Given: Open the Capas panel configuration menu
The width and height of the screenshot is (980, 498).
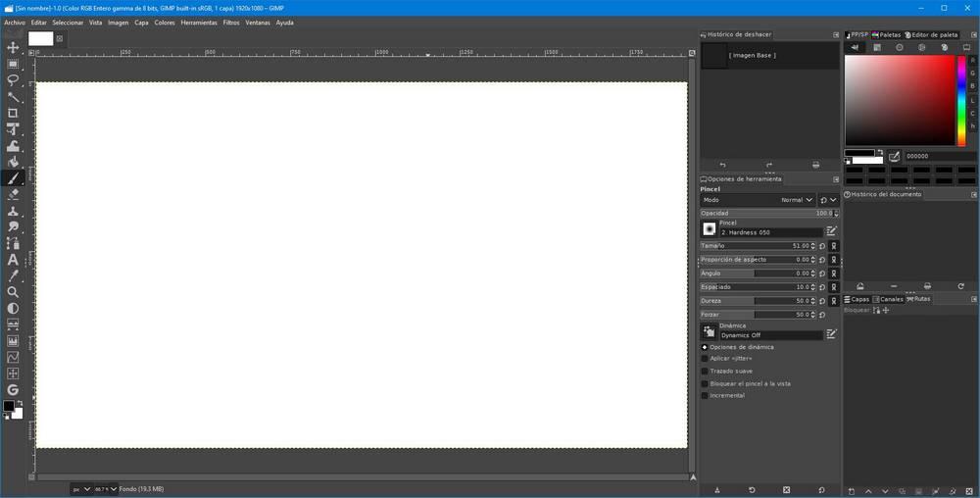Looking at the screenshot, I should click(974, 299).
